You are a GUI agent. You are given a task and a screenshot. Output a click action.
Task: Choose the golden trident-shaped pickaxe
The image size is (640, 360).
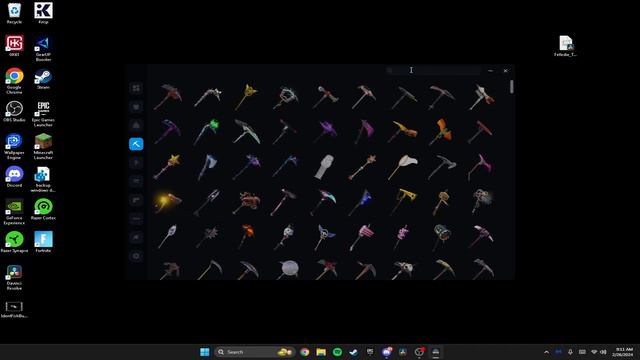point(246,96)
